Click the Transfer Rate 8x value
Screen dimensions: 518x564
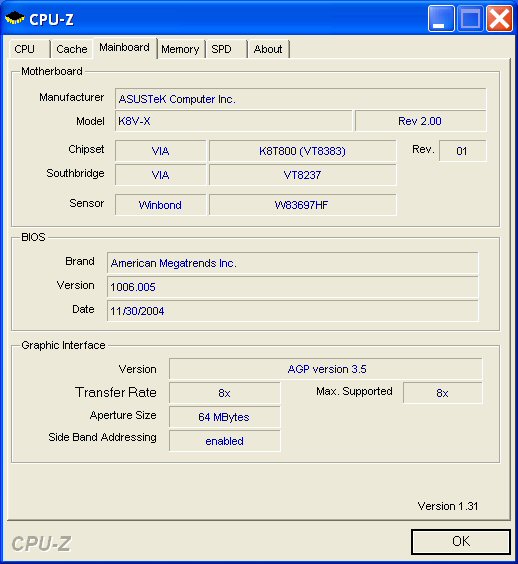224,393
